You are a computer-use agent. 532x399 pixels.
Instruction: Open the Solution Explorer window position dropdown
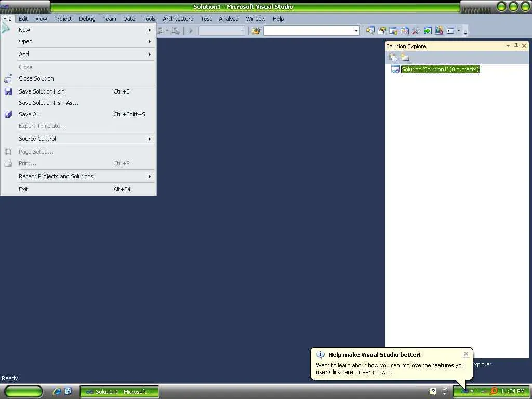(508, 46)
